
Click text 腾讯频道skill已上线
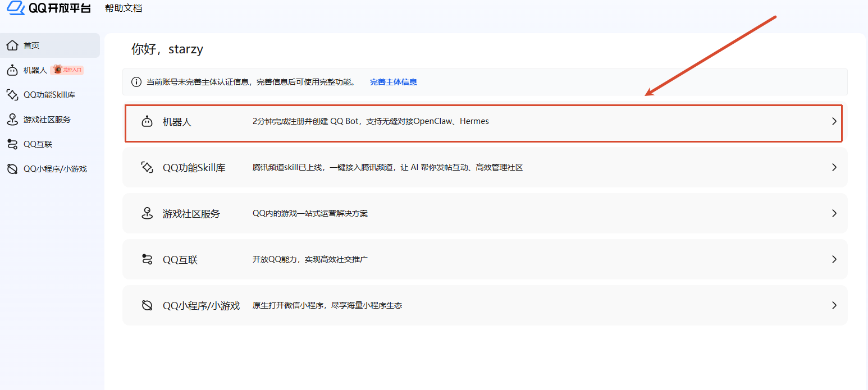(288, 167)
